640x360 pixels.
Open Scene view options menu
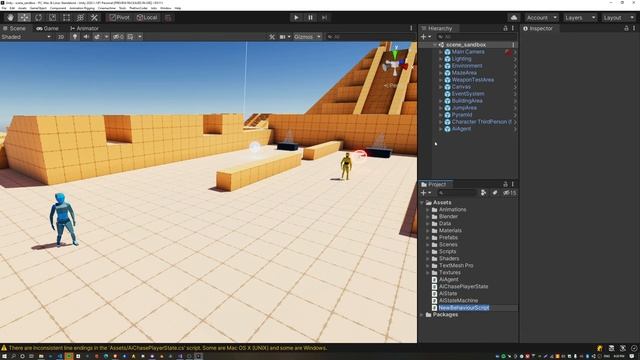point(411,28)
